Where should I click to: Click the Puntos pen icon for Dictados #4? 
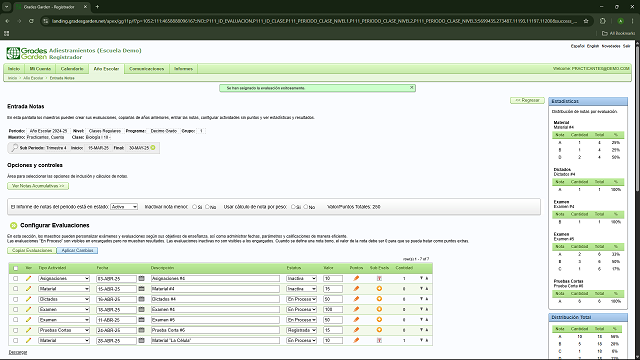(356, 299)
